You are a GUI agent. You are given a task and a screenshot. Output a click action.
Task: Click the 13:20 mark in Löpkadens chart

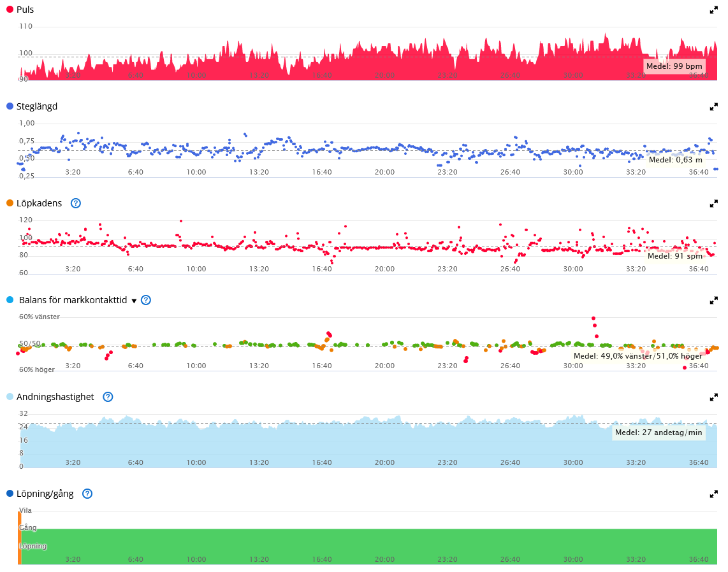click(259, 269)
